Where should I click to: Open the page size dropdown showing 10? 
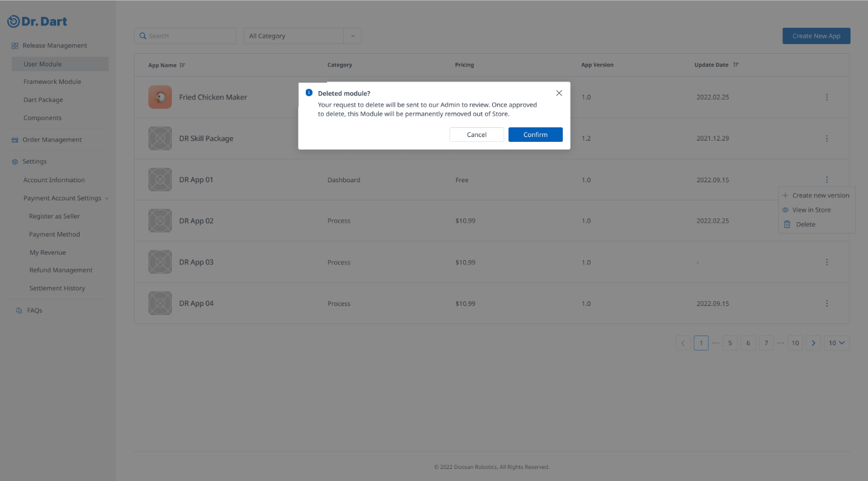(x=837, y=343)
